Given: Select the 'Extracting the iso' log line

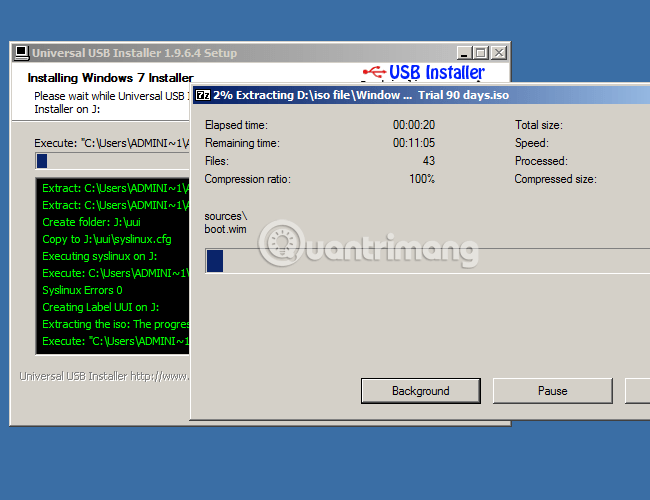Looking at the screenshot, I should [116, 324].
